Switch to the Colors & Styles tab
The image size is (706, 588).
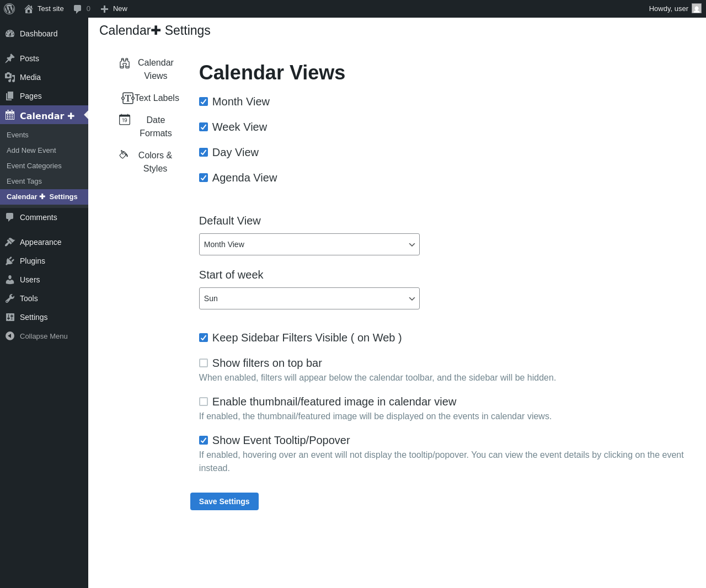(x=149, y=162)
